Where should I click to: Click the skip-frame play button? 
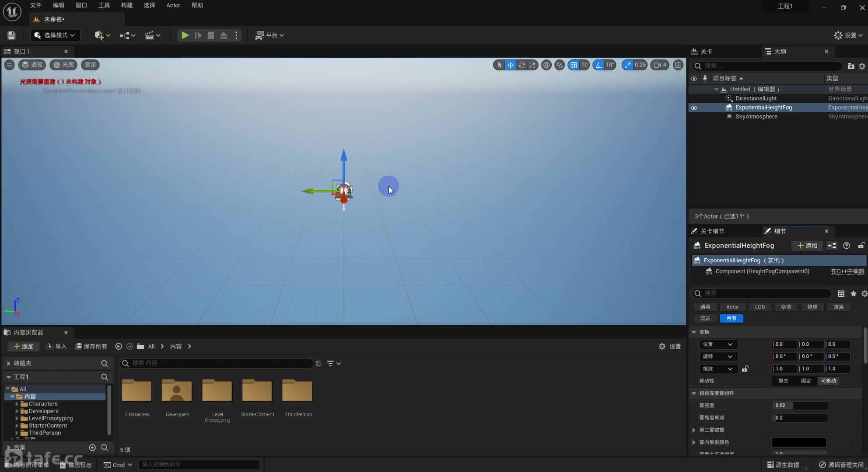coord(198,35)
